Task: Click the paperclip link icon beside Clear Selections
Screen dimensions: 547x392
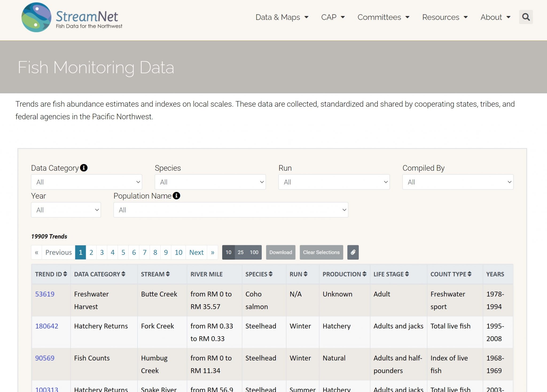Action: (353, 252)
